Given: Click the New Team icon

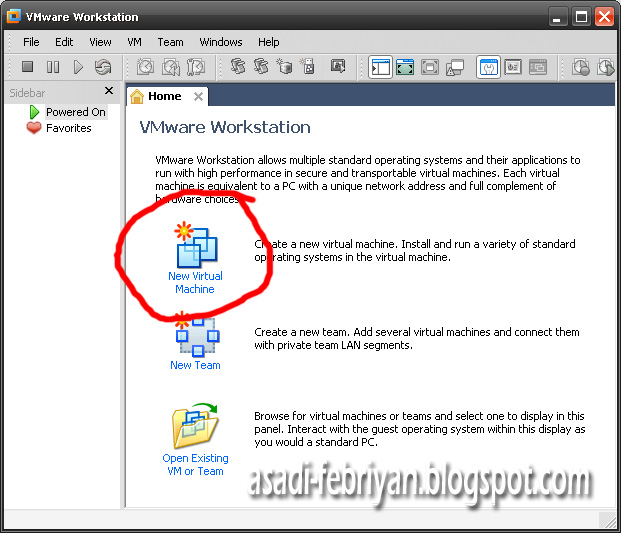Looking at the screenshot, I should tap(196, 334).
